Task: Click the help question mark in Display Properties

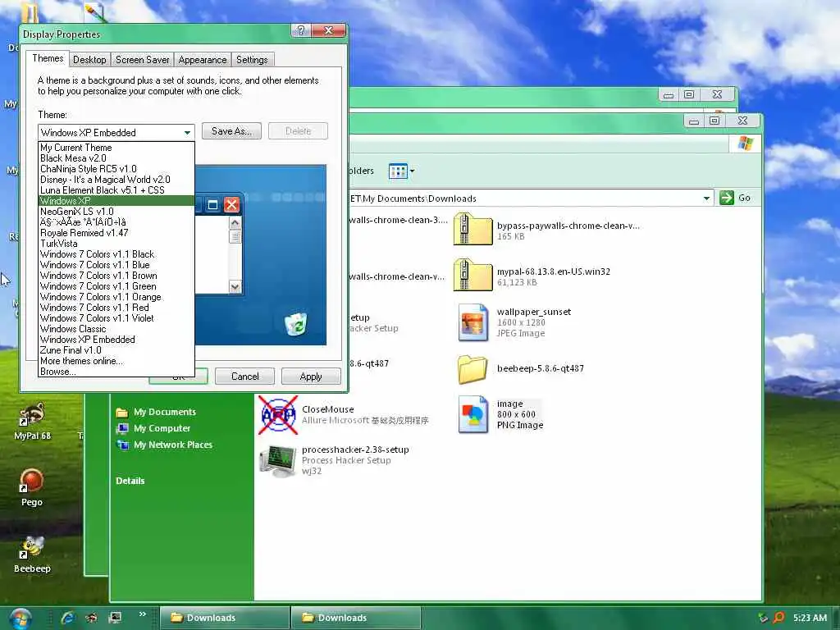Action: [300, 30]
